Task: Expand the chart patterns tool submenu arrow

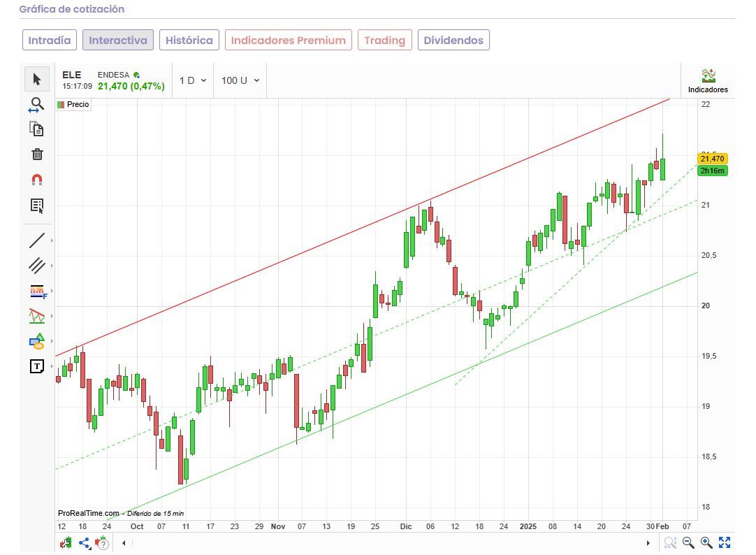Action: click(52, 317)
